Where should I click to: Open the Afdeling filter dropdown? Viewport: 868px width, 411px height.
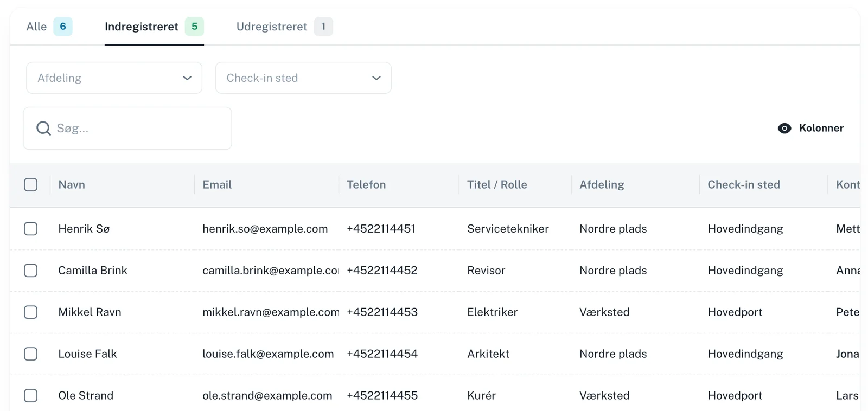[114, 78]
